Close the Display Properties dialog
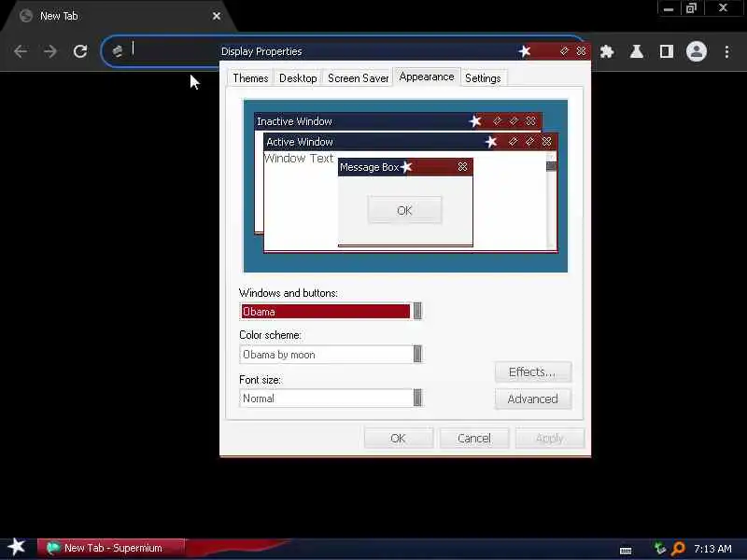 (581, 51)
